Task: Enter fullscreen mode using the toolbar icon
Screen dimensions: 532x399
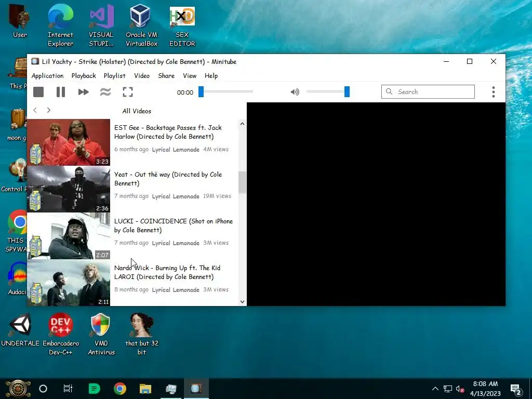Action: pyautogui.click(x=128, y=92)
